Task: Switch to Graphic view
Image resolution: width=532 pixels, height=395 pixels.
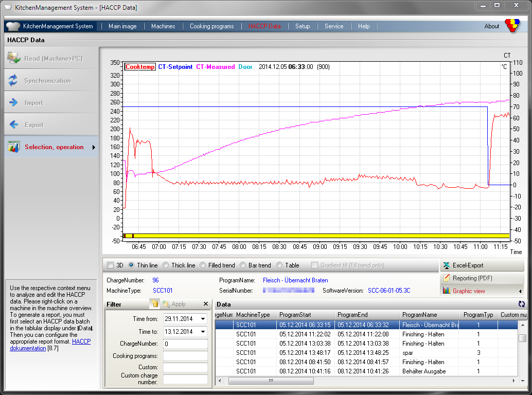Action: (x=468, y=291)
